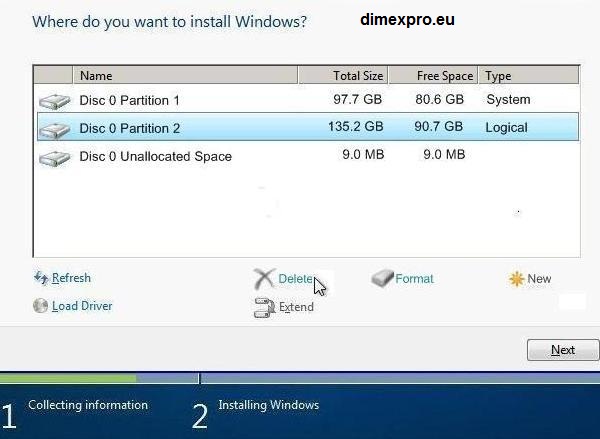Click the setup progress bar
This screenshot has height=439, width=600.
pyautogui.click(x=300, y=379)
